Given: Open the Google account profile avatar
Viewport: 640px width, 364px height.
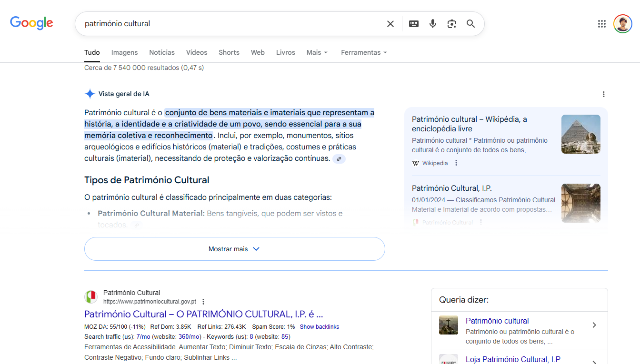Looking at the screenshot, I should coord(623,24).
